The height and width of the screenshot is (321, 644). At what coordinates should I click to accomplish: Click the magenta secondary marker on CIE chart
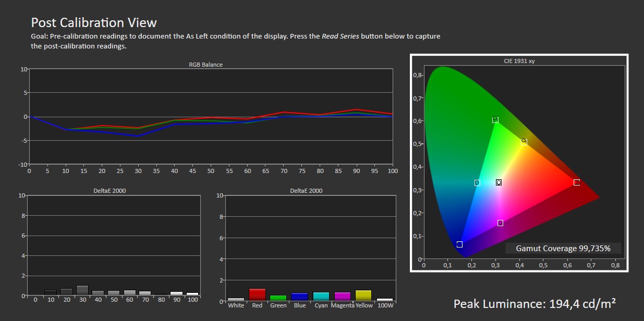click(x=500, y=223)
